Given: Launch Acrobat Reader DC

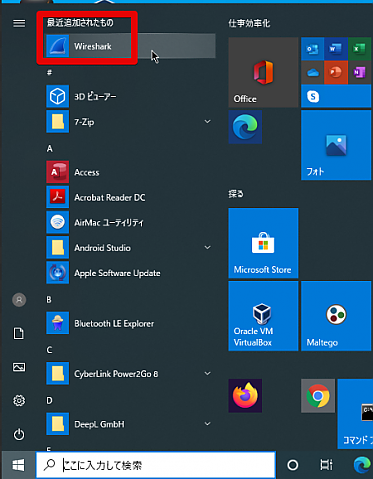Looking at the screenshot, I should [131, 197].
